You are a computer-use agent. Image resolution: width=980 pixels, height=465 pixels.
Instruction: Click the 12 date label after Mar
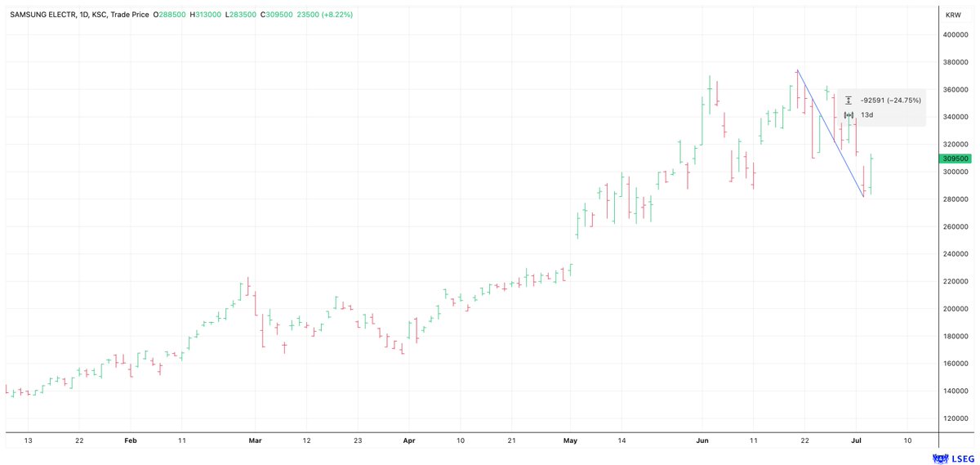305,440
